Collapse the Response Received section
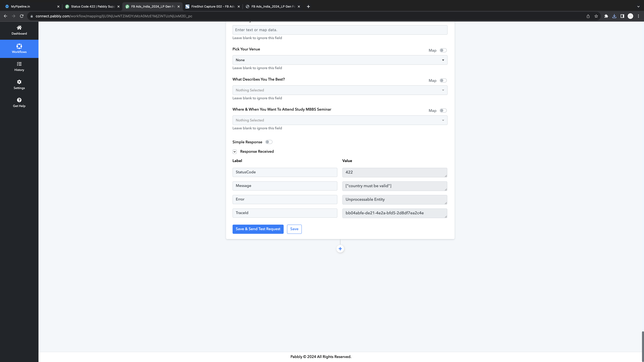 (234, 152)
